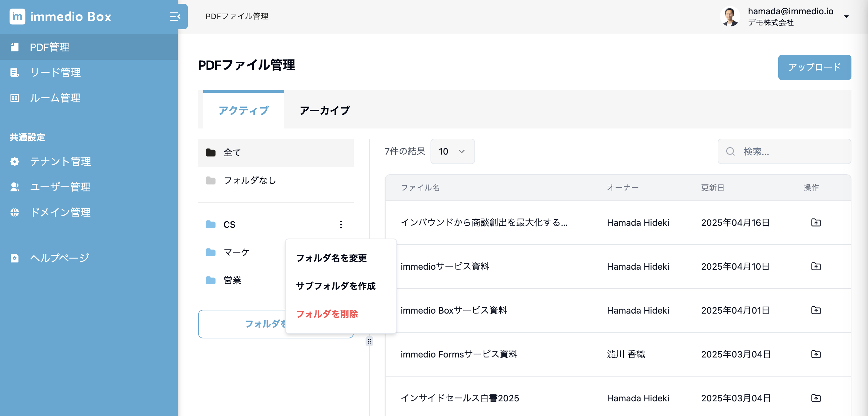Open リード管理 from the sidebar
The width and height of the screenshot is (868, 416).
(55, 73)
